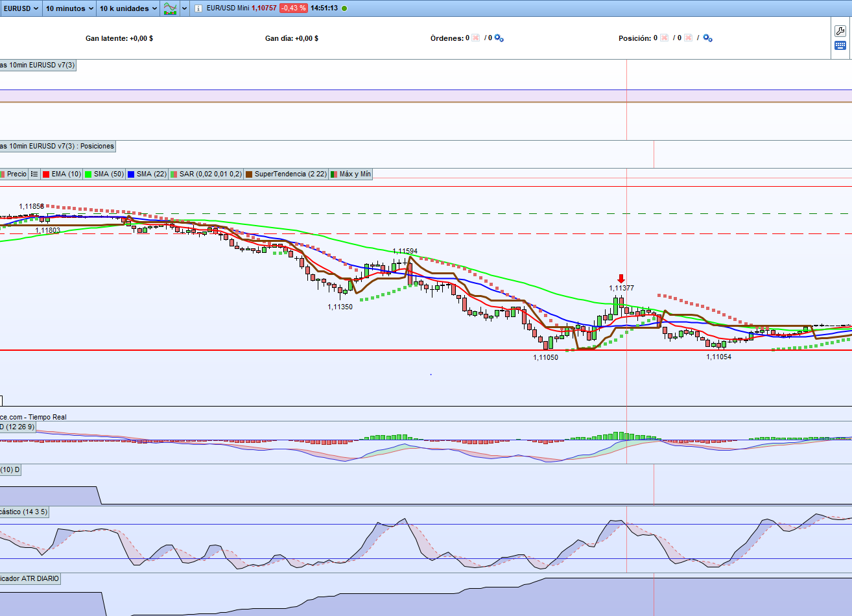Open the chart indicators icon
The height and width of the screenshot is (616, 852).
pos(170,8)
